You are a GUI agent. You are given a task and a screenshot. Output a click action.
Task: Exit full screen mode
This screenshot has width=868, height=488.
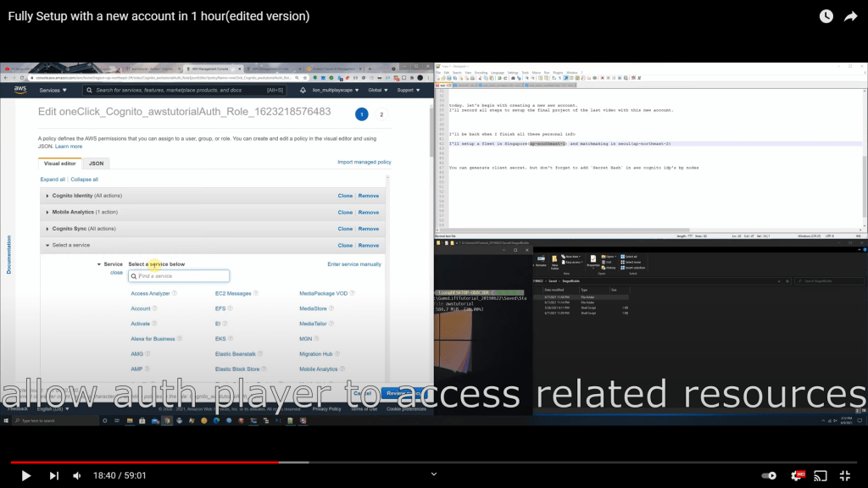(844, 475)
